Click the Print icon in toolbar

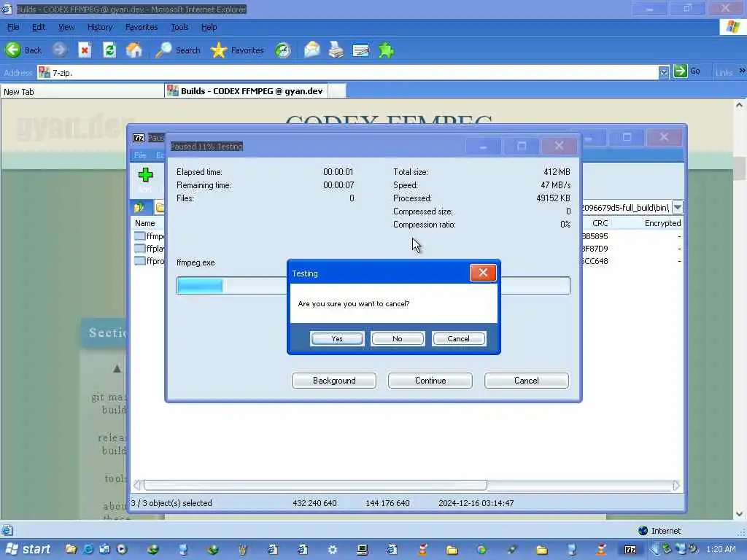click(336, 50)
